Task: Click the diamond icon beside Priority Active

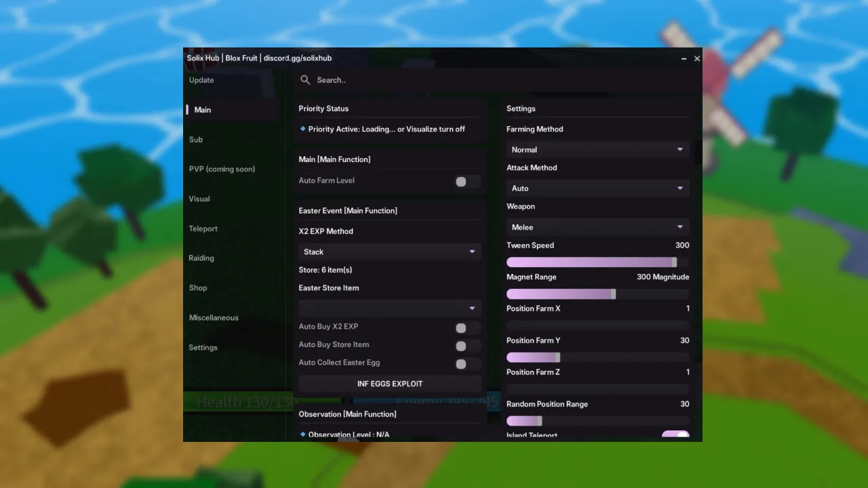Action: pos(301,129)
